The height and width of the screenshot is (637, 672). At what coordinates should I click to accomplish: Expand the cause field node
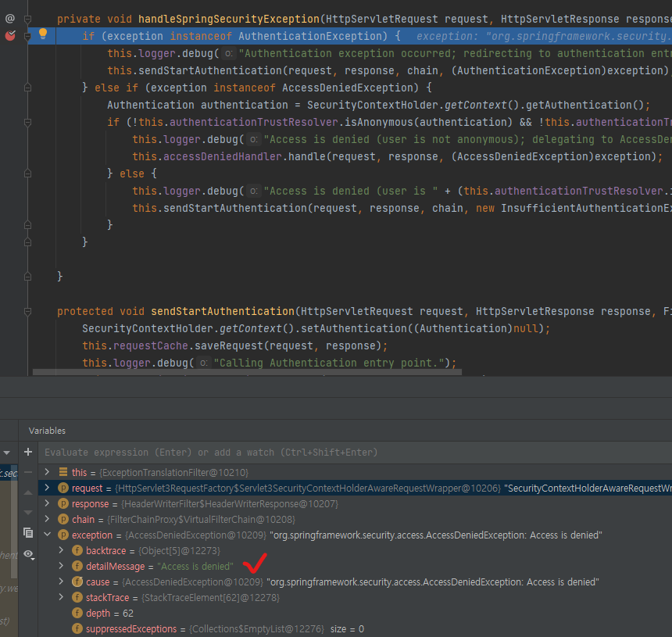coord(61,582)
